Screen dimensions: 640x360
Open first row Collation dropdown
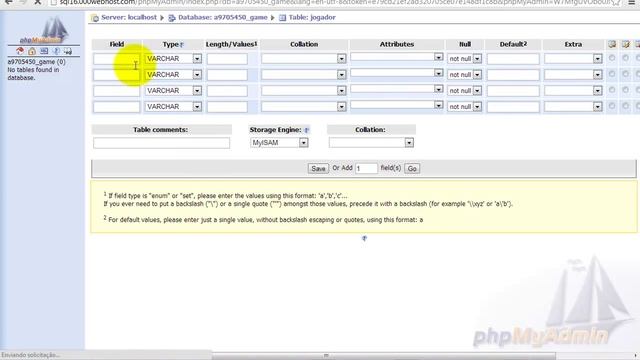[x=304, y=59]
